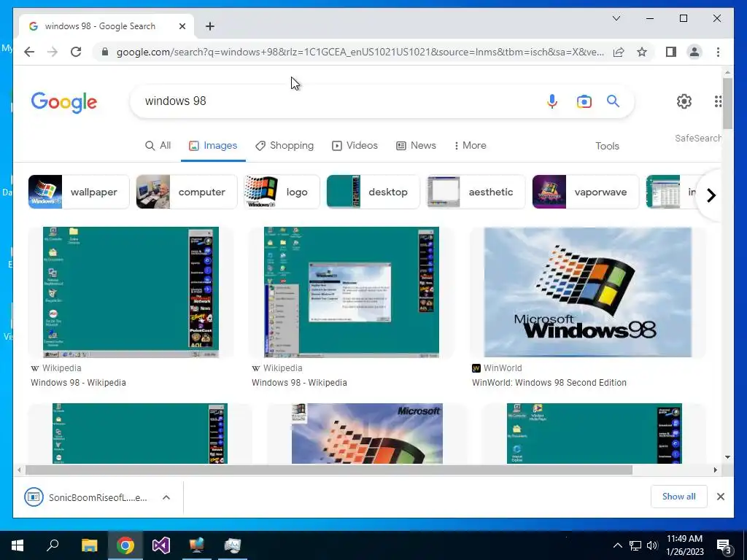Click the Google logo
The image size is (747, 560).
click(x=64, y=102)
